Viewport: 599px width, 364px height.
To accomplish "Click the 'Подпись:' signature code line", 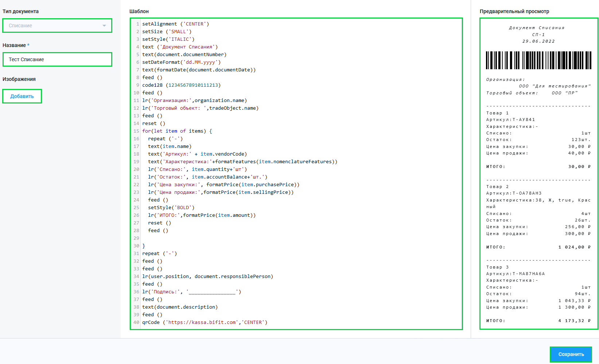I will coord(191,292).
